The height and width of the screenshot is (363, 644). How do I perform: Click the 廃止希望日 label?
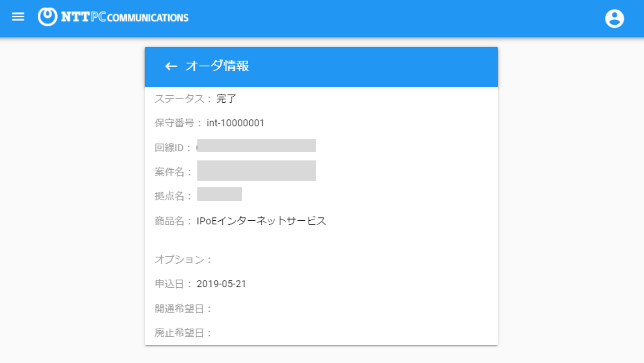click(x=184, y=332)
